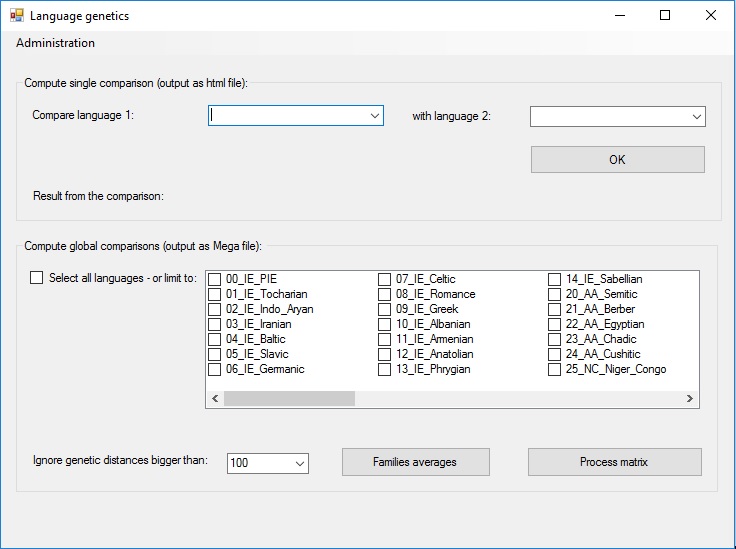Check the 00_IE_PIE box

click(x=215, y=279)
